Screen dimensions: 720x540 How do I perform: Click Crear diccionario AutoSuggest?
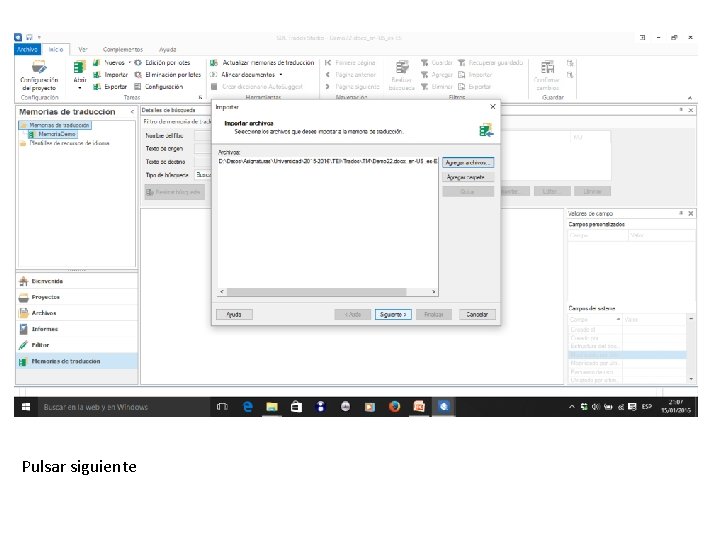pos(257,86)
